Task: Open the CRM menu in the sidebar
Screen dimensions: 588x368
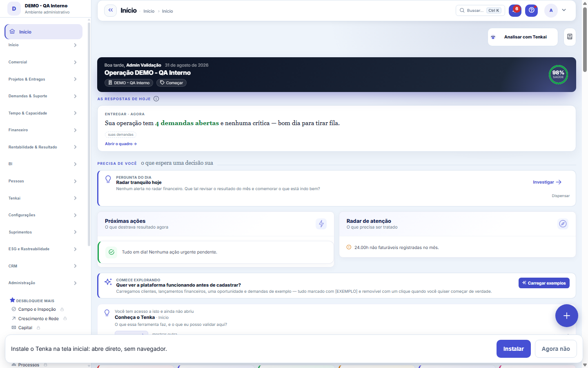Action: click(x=42, y=266)
